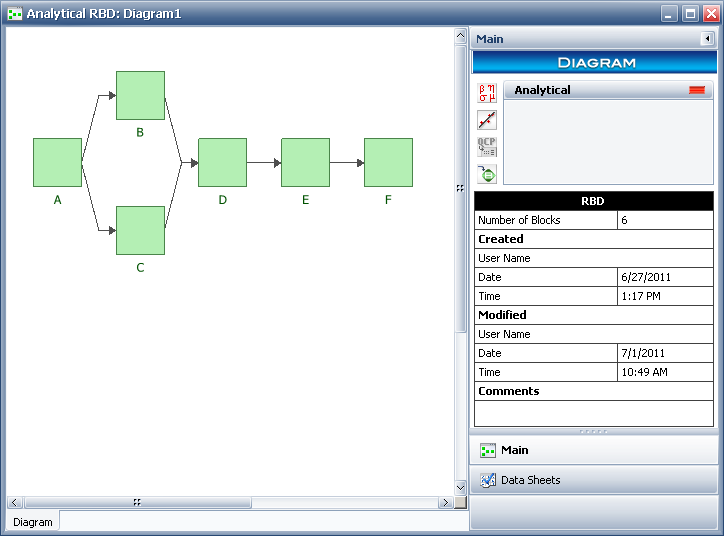Collapse the Main control panel arrow
Viewport: 724px width, 536px height.
click(707, 39)
